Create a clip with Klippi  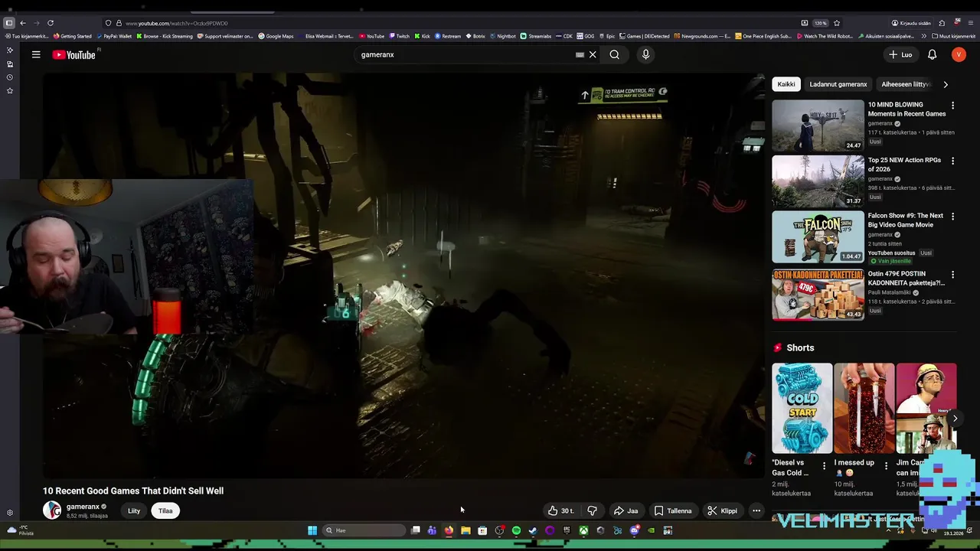722,510
